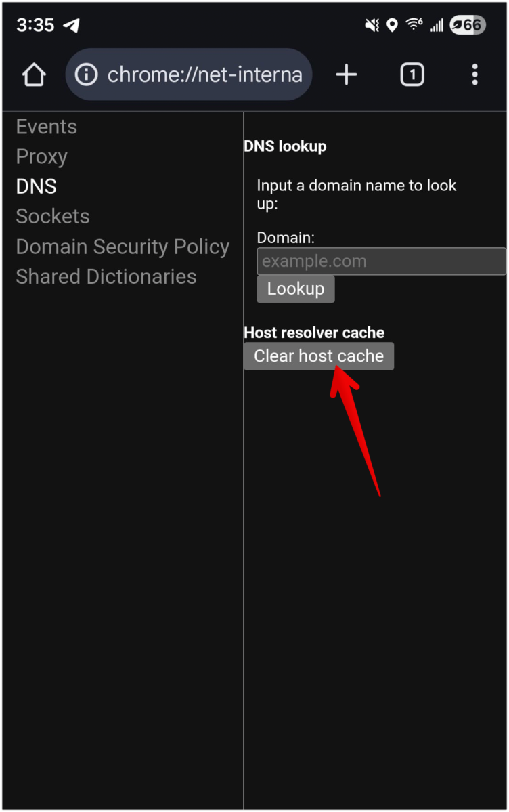
Task: Open Domain Security Policy section
Action: (123, 247)
